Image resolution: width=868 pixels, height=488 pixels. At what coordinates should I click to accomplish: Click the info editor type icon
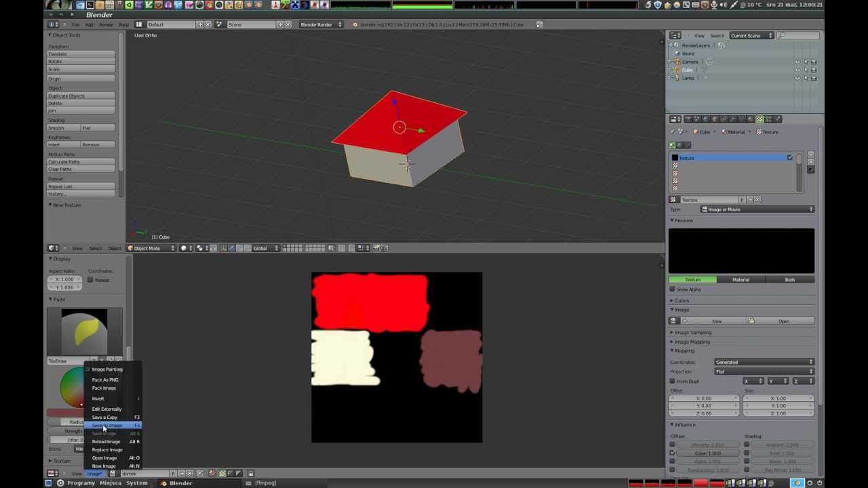tap(53, 24)
